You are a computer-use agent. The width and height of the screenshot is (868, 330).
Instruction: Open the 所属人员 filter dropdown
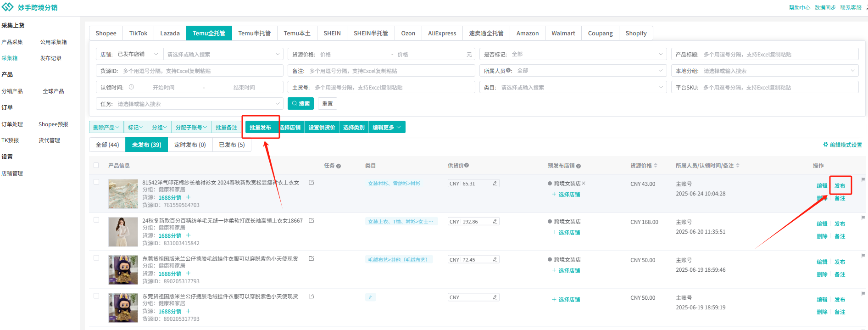573,71
